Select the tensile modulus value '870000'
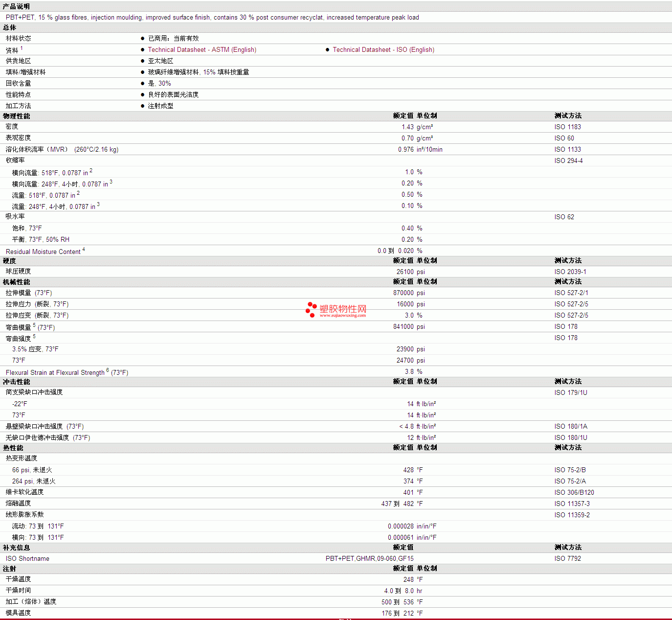The height and width of the screenshot is (620, 672). point(403,293)
